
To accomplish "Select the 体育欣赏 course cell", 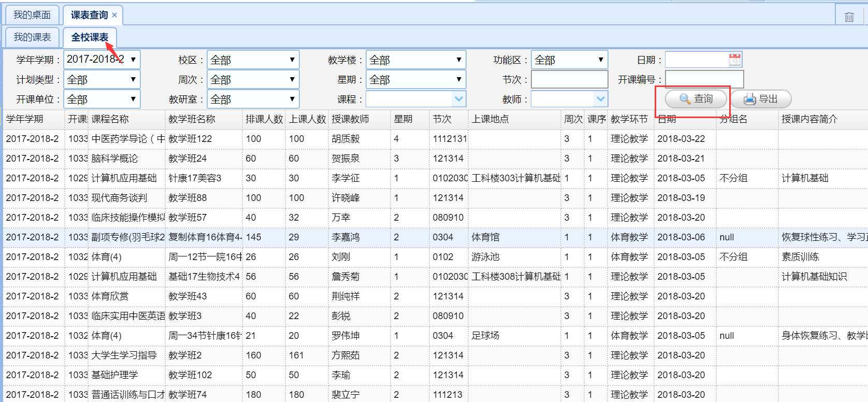I will coord(126,296).
